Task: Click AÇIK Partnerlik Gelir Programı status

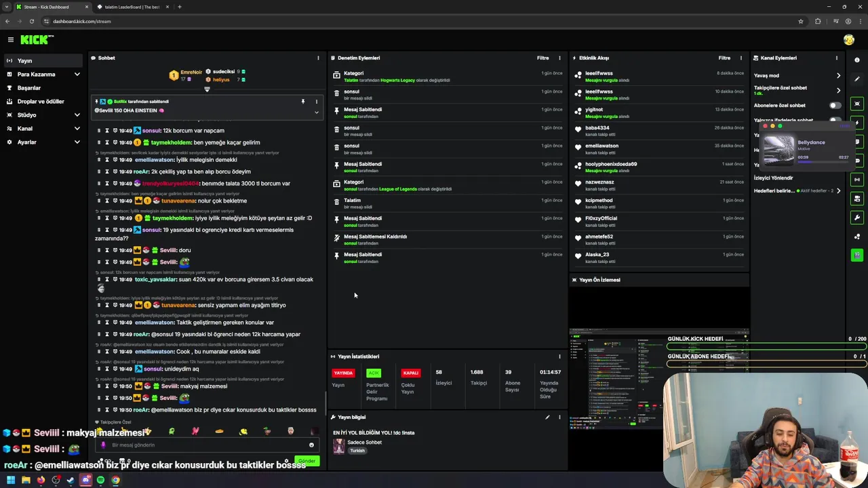Action: 377,385
